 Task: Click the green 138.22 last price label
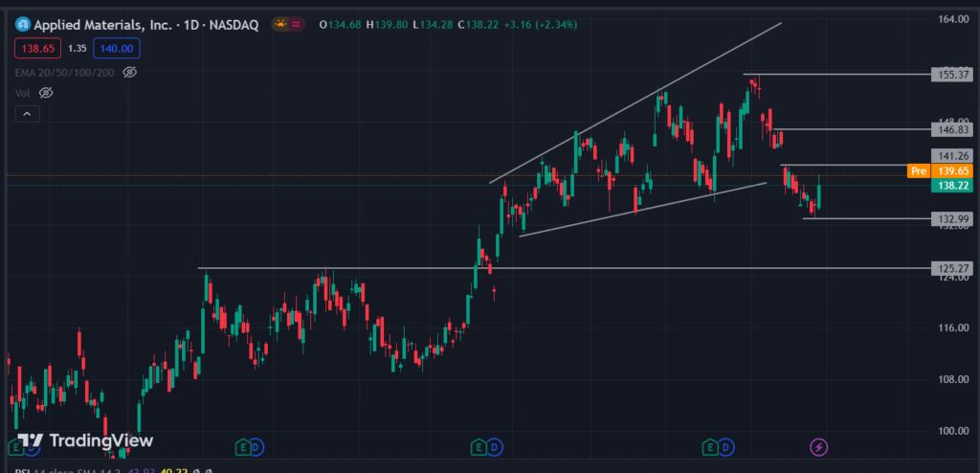(952, 185)
